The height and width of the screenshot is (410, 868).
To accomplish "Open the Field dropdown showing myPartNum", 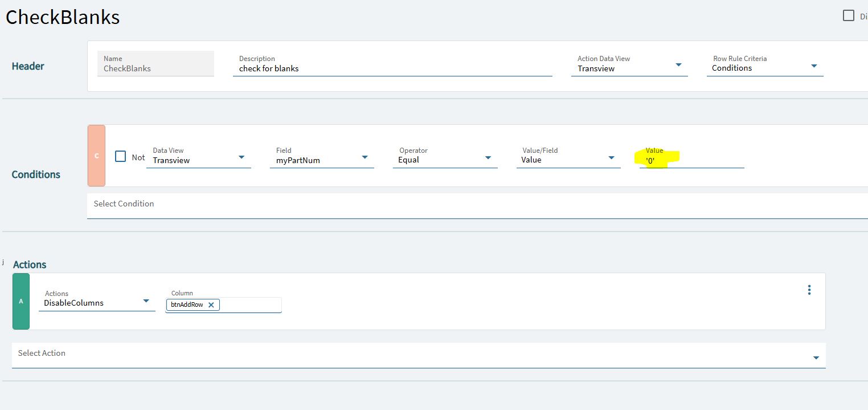I will (x=365, y=157).
